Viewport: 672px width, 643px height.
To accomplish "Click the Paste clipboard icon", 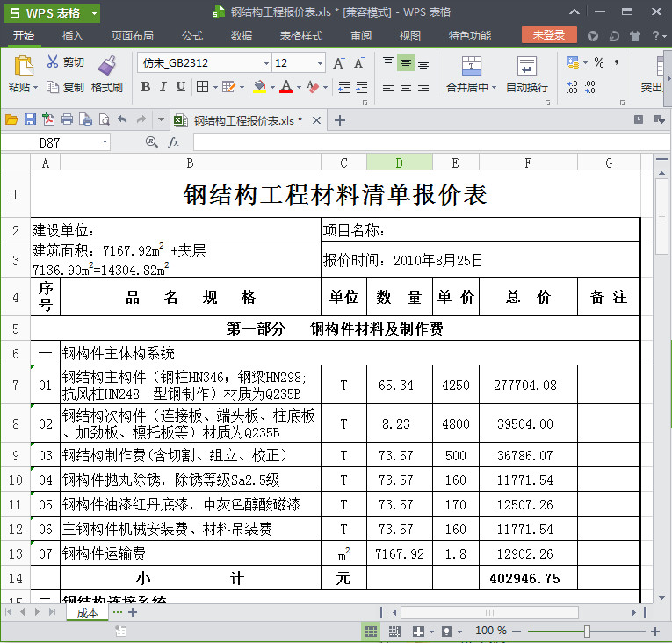I will 24,66.
